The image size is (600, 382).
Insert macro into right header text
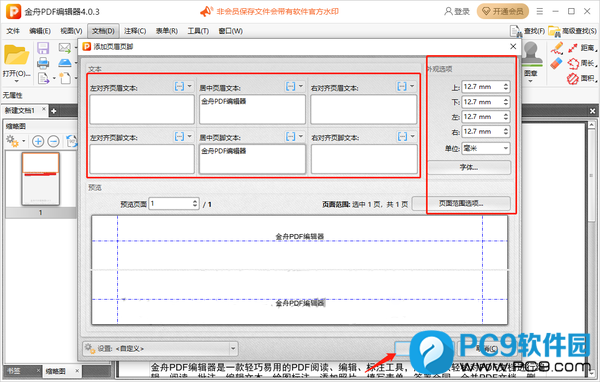point(402,87)
